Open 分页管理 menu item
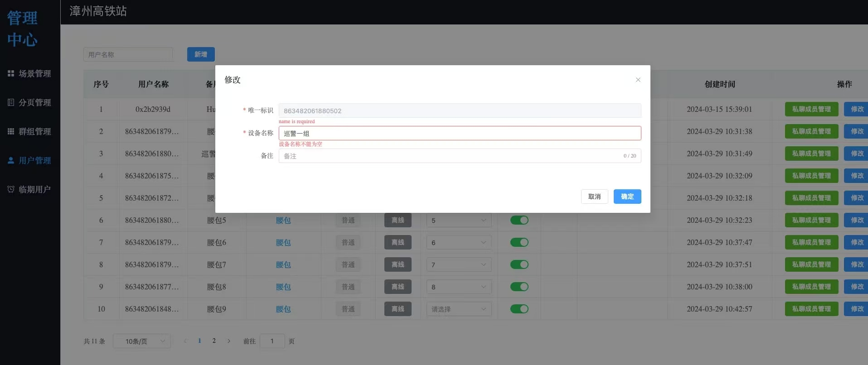The height and width of the screenshot is (365, 868). click(30, 102)
